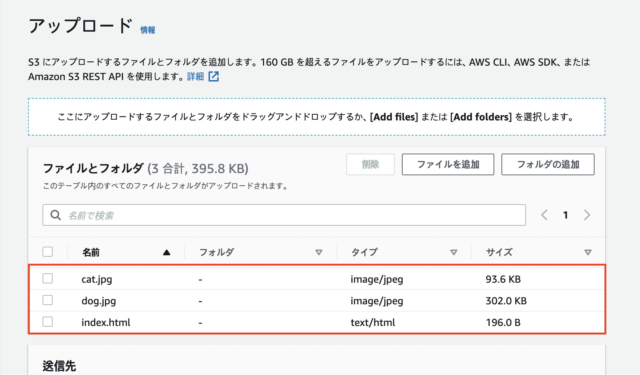Go to next page with right chevron

[x=587, y=215]
